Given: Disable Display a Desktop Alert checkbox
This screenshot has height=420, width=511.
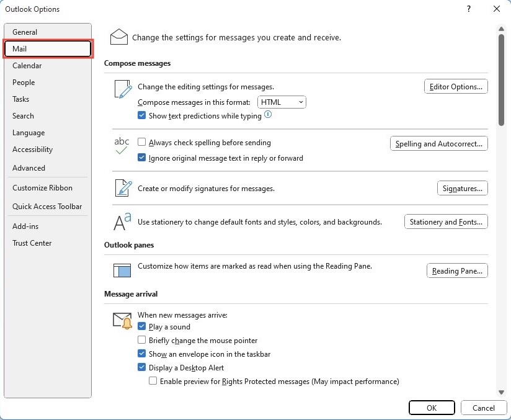Looking at the screenshot, I should pyautogui.click(x=141, y=367).
